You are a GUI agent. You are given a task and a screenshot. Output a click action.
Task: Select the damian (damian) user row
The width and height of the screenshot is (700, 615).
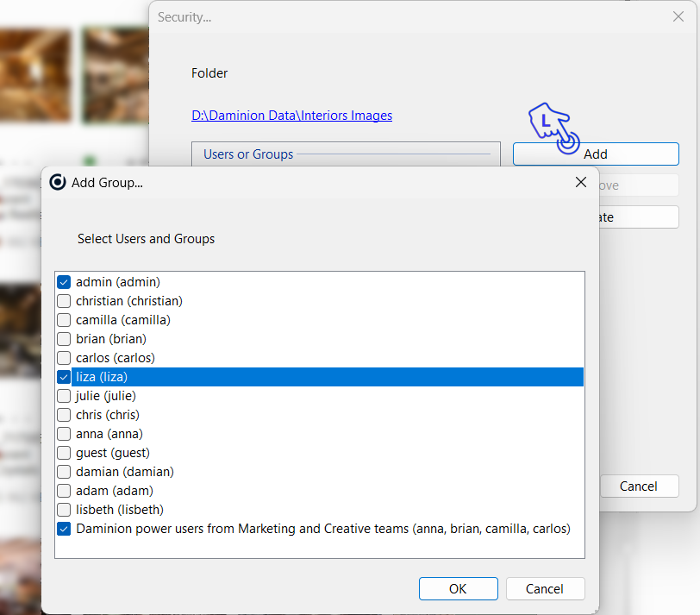124,472
